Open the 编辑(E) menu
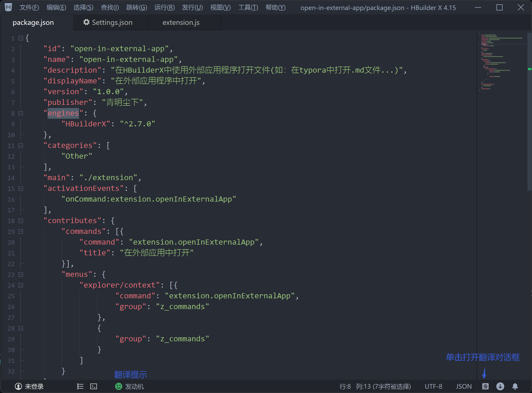The image size is (532, 393). (x=56, y=7)
